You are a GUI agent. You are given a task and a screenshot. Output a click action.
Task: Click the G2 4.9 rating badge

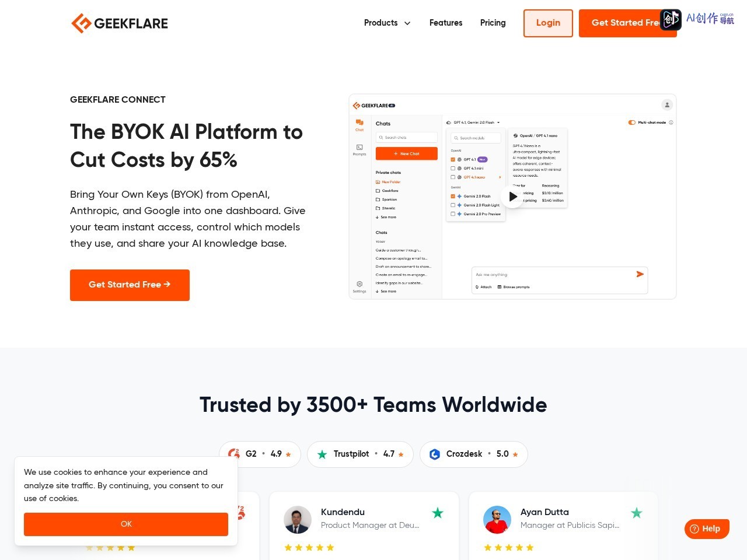[x=260, y=454]
